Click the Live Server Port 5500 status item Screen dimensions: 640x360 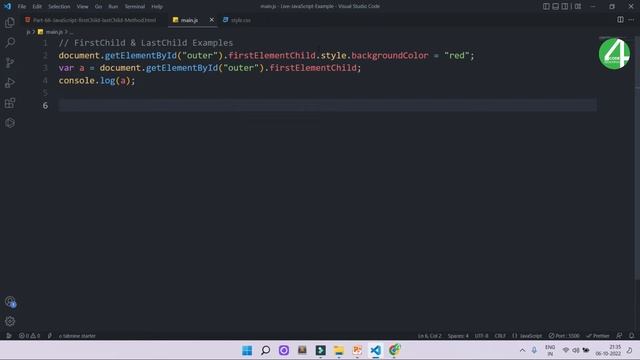[x=564, y=336]
